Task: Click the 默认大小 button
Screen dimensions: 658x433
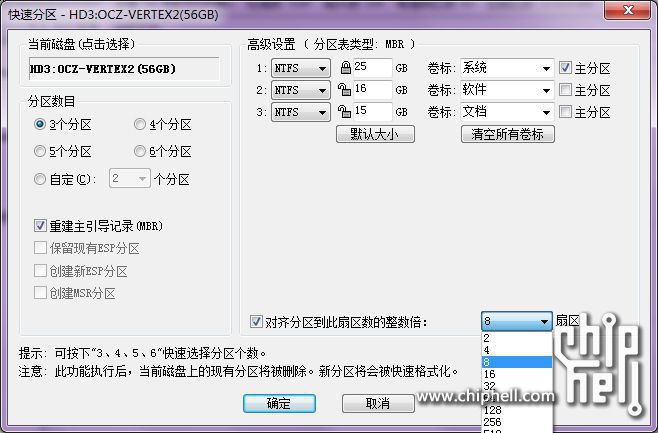Action: [375, 134]
